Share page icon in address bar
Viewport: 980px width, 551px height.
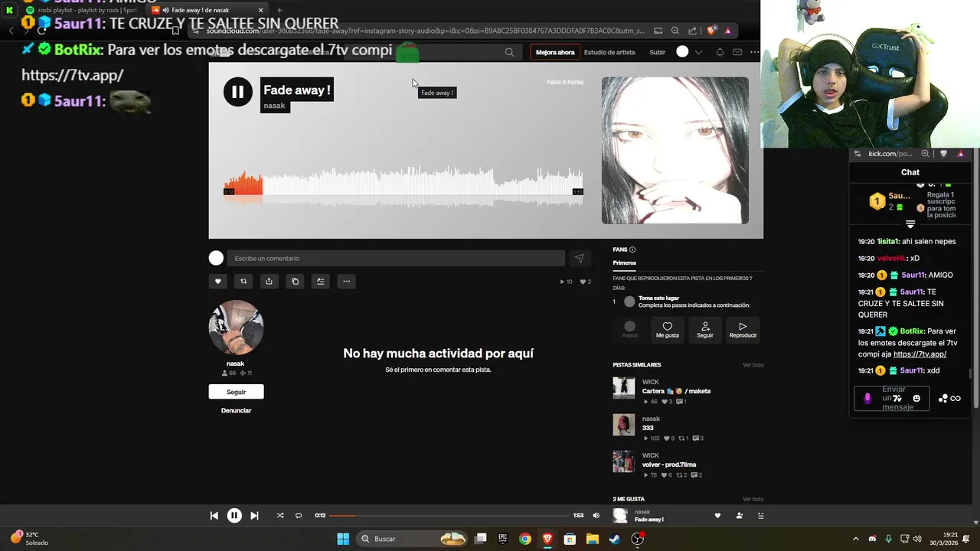(692, 31)
